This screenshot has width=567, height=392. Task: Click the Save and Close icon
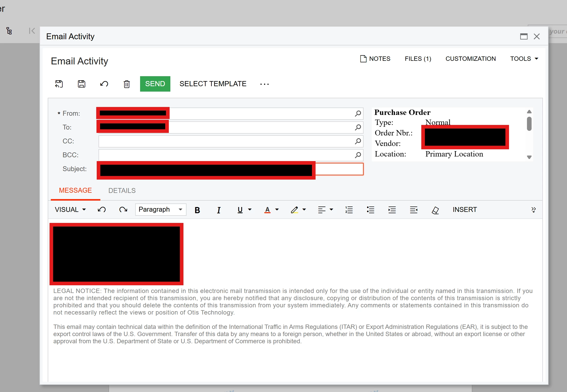tap(59, 84)
